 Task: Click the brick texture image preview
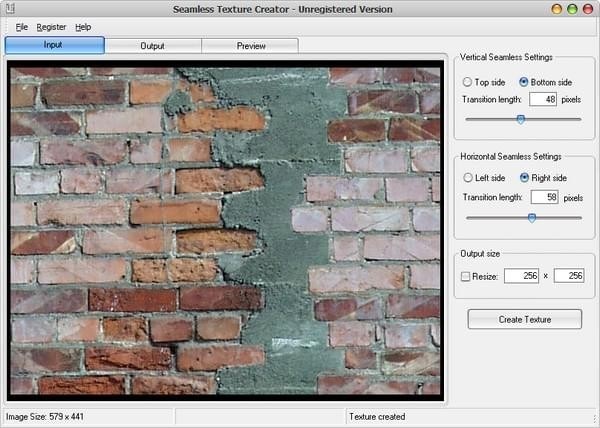pyautogui.click(x=225, y=230)
